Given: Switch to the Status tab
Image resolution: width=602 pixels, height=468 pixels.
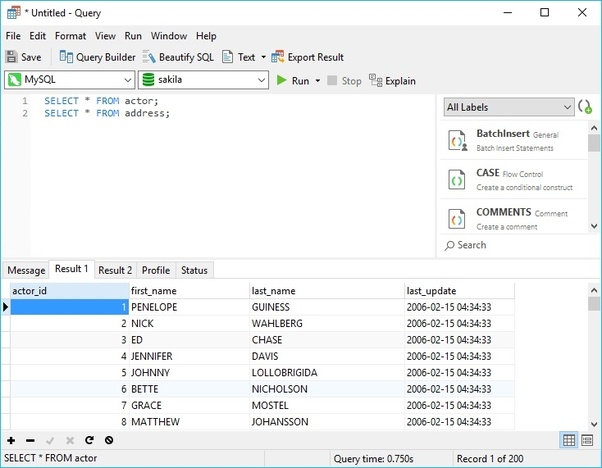Looking at the screenshot, I should (194, 270).
